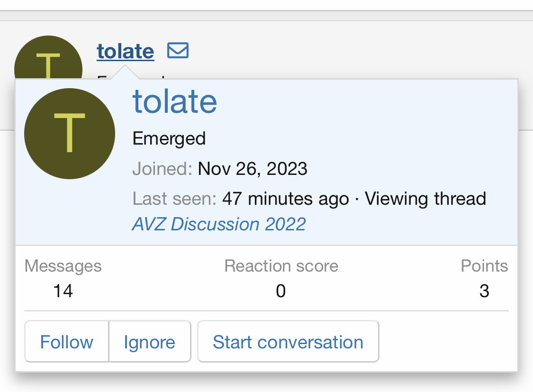Image resolution: width=533 pixels, height=392 pixels.
Task: Click the Messages label
Action: 63,266
